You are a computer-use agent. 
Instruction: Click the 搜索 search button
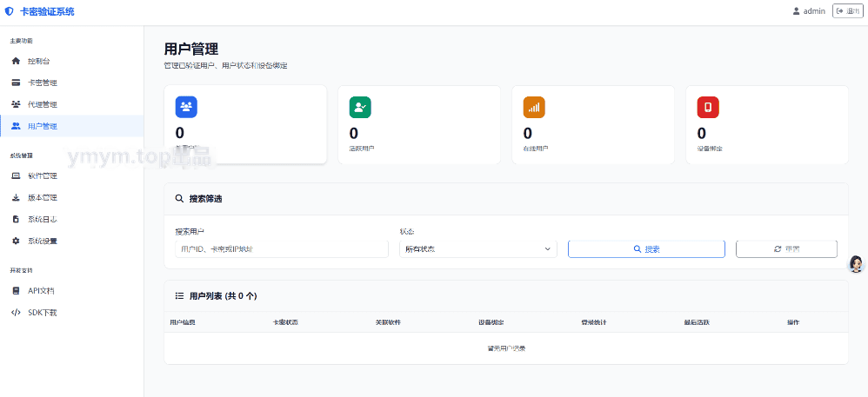(646, 249)
